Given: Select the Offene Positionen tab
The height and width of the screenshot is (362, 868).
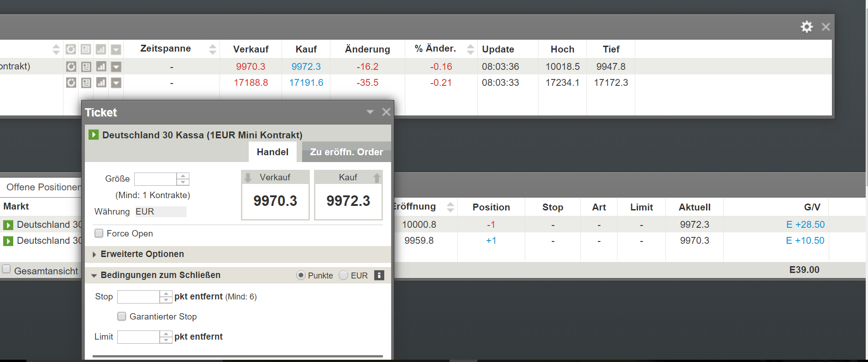Looking at the screenshot, I should 43,187.
